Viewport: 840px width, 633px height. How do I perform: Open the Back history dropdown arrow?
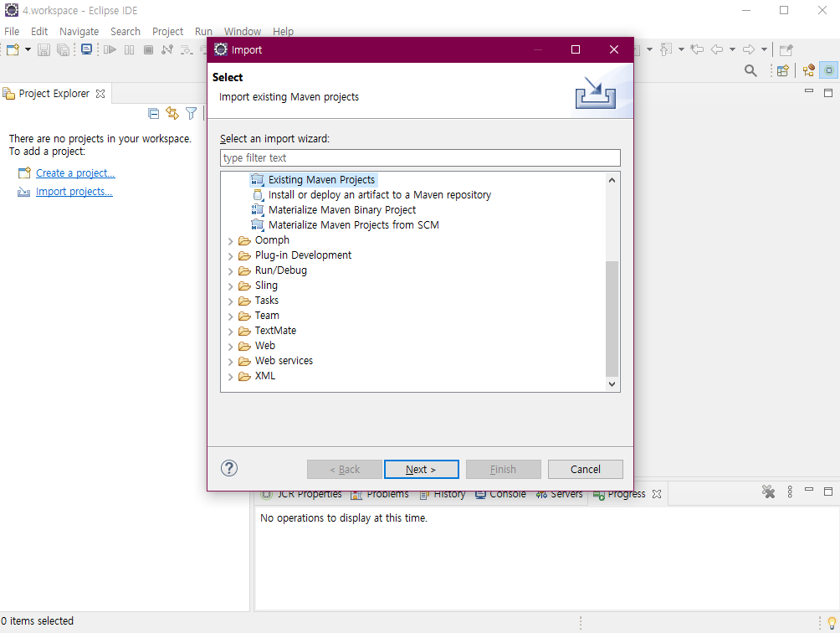tap(732, 50)
